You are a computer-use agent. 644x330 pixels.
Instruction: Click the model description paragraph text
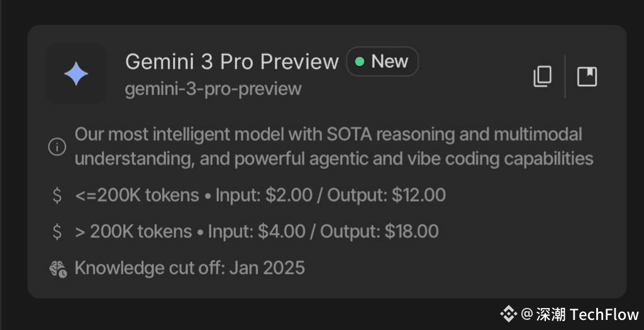333,146
